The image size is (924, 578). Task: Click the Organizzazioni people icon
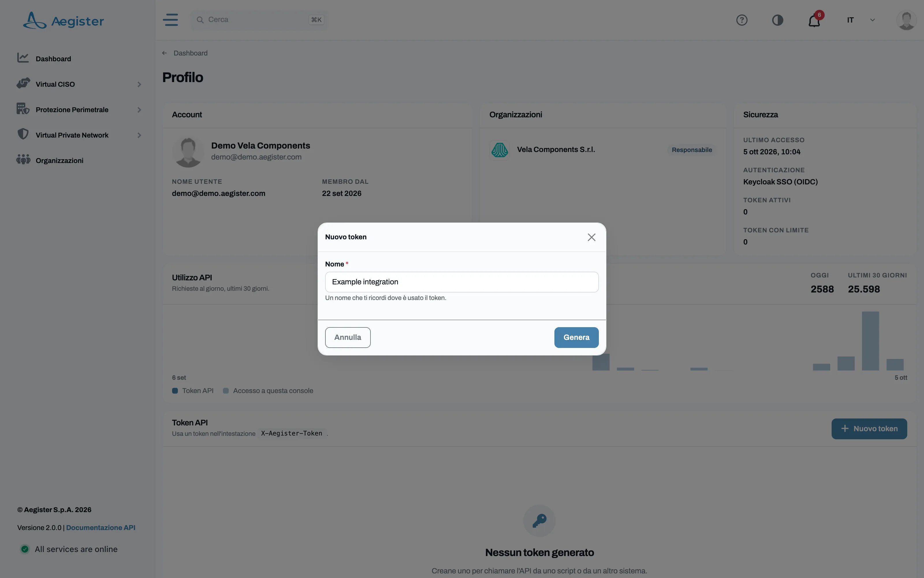tap(23, 160)
